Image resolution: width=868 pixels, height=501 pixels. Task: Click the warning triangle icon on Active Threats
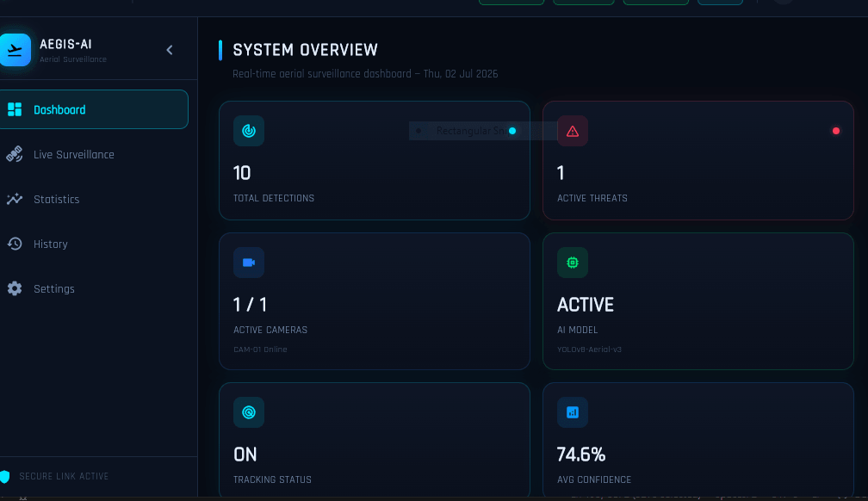click(573, 131)
